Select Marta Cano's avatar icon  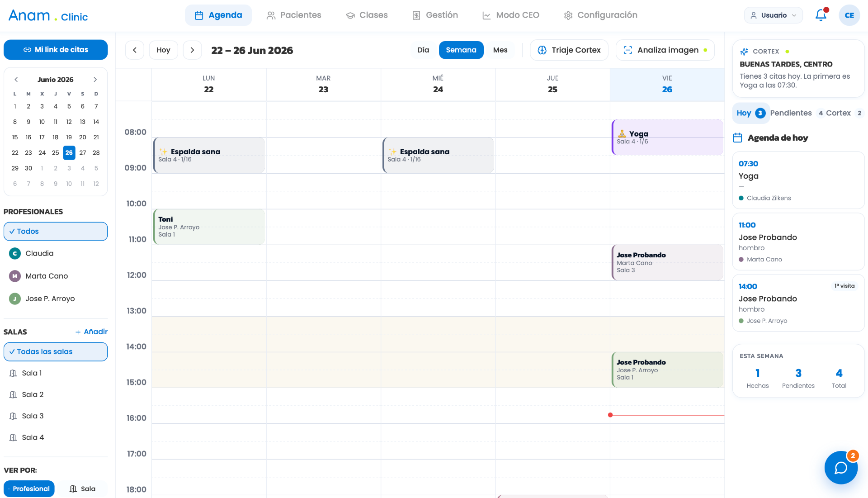click(15, 276)
